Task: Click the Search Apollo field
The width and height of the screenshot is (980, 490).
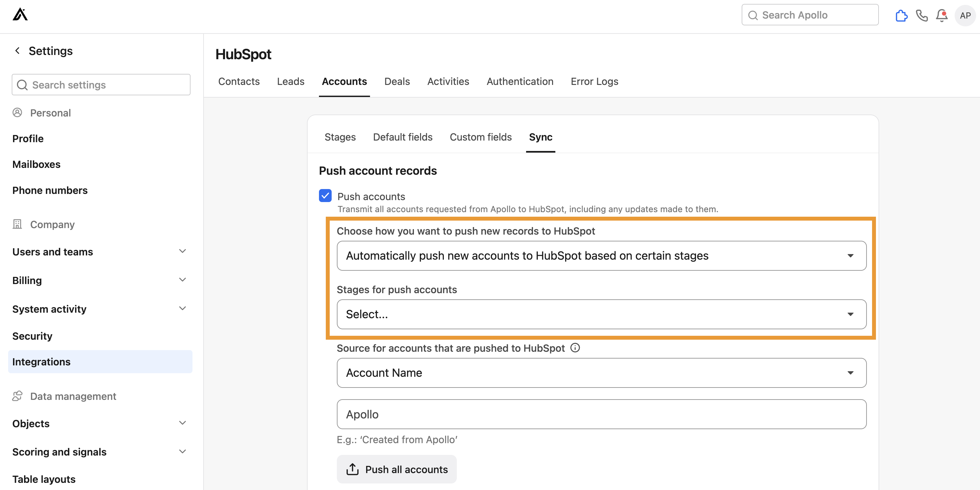Action: 810,14
